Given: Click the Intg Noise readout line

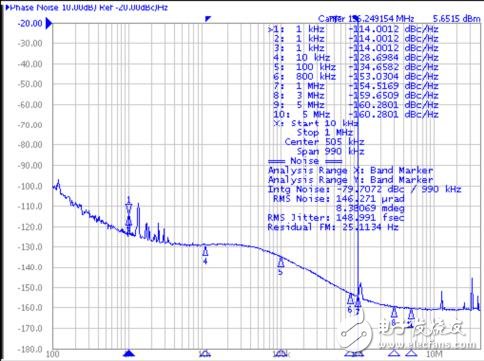Looking at the screenshot, I should pos(364,189).
